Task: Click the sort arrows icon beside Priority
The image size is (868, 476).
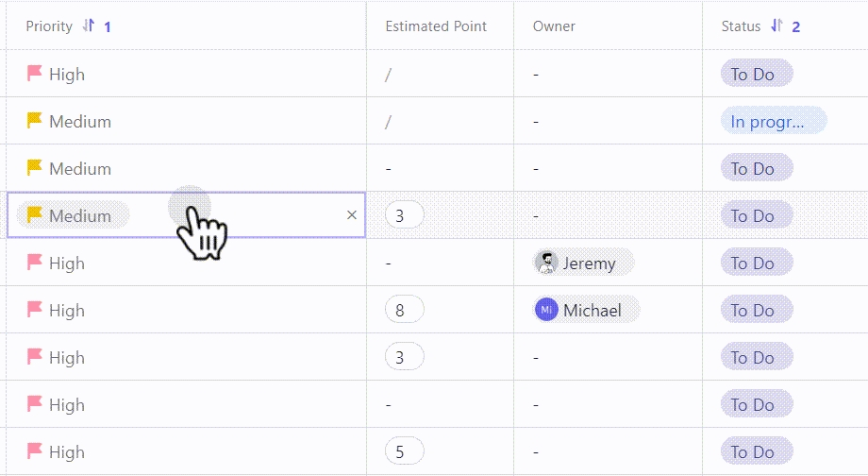Action: (89, 26)
